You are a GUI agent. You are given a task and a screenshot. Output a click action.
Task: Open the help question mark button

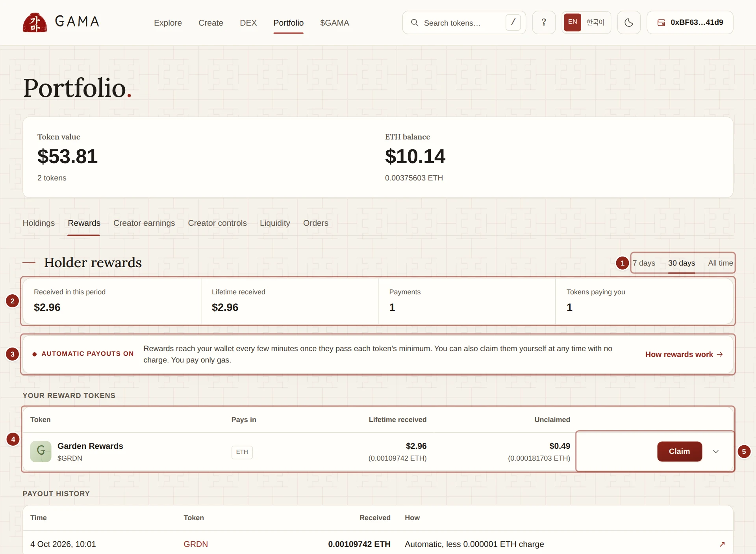coord(544,22)
